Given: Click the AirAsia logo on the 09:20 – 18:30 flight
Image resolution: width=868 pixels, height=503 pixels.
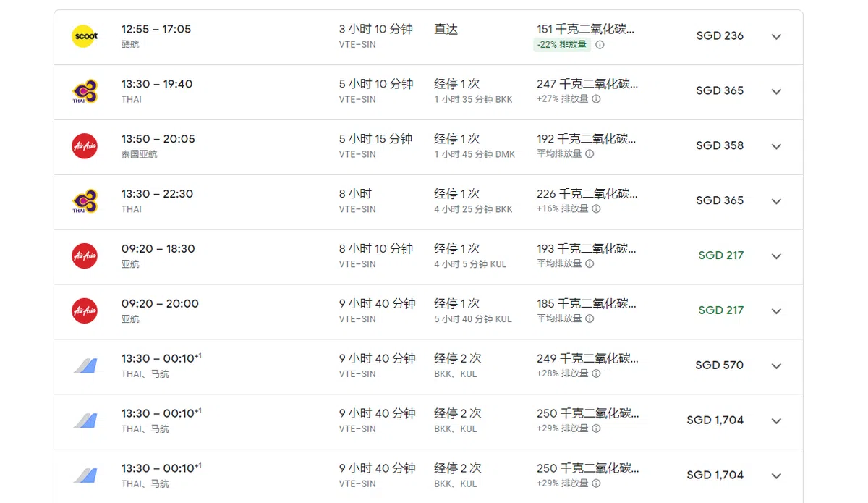Looking at the screenshot, I should coord(85,256).
